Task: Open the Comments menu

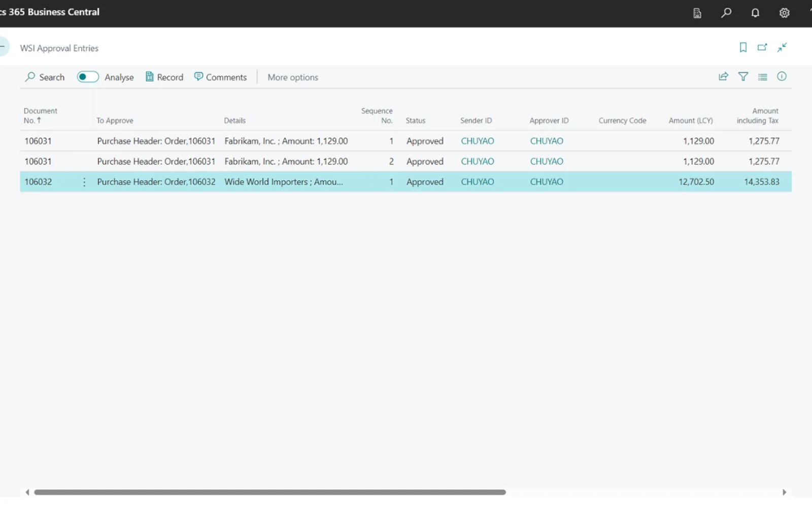Action: (220, 77)
